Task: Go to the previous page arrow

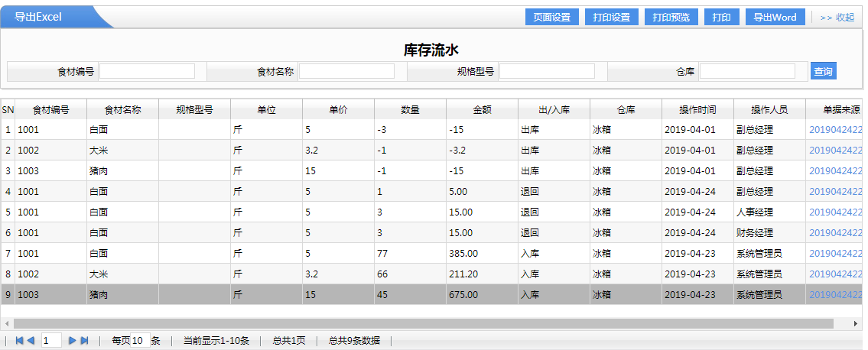Action: [x=31, y=341]
